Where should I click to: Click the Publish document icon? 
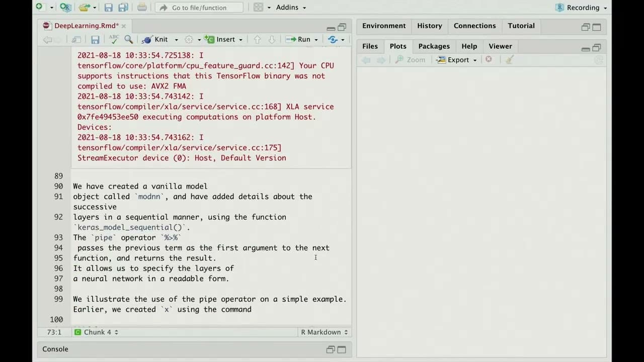click(x=333, y=39)
